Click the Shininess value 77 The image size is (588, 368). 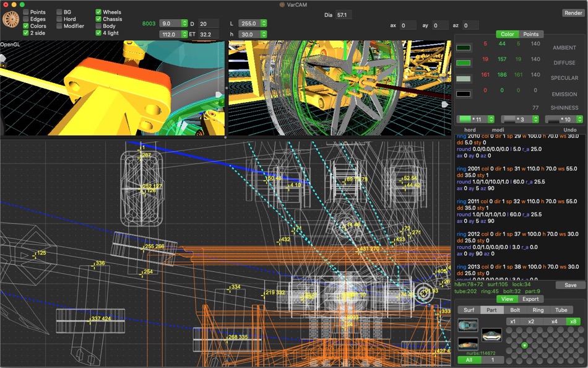[x=535, y=108]
